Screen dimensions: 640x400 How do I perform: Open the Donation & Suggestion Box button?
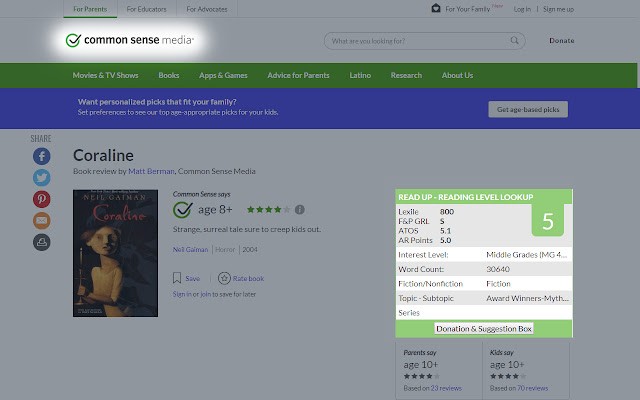coord(484,329)
